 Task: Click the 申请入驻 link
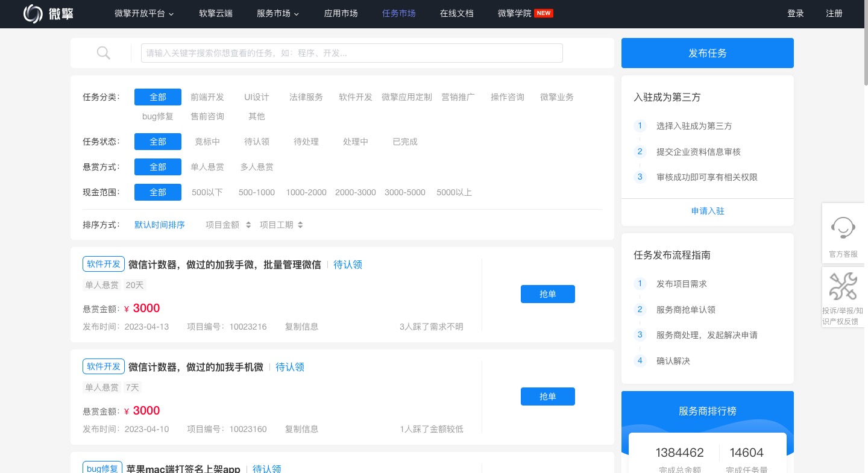[708, 211]
